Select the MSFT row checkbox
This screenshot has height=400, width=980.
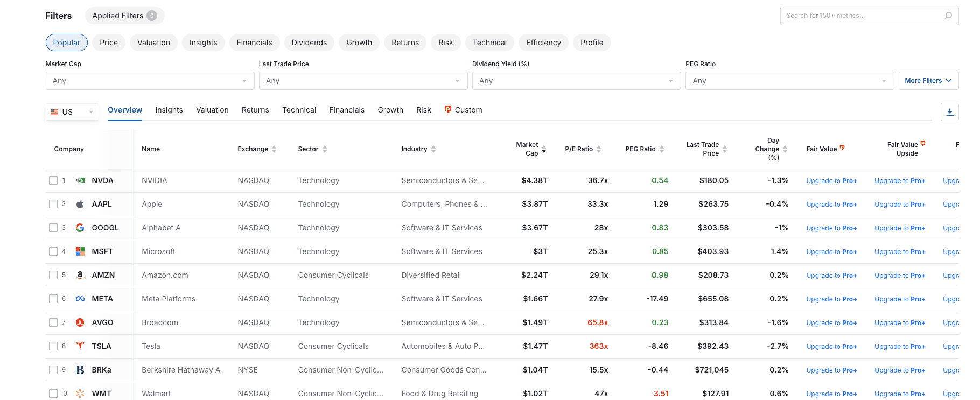(53, 251)
